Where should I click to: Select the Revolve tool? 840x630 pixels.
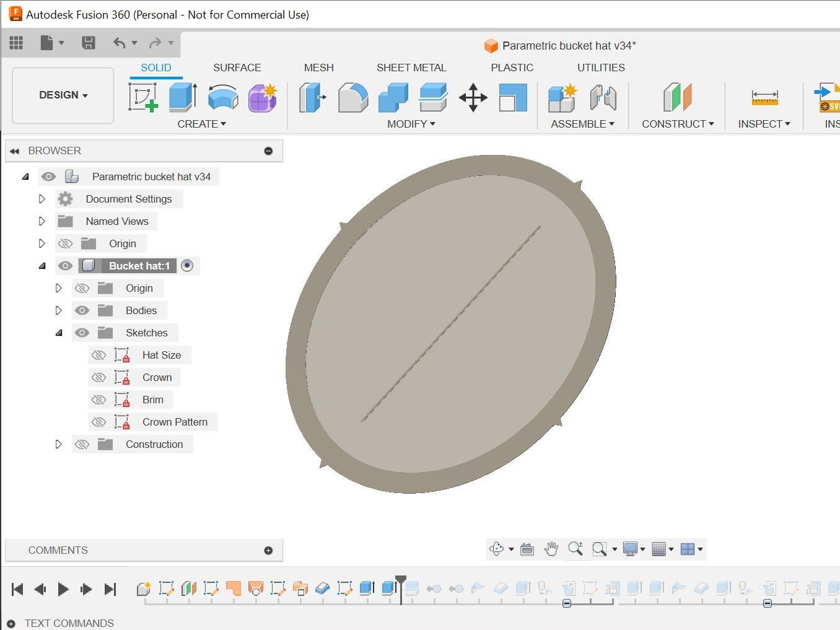[x=223, y=97]
